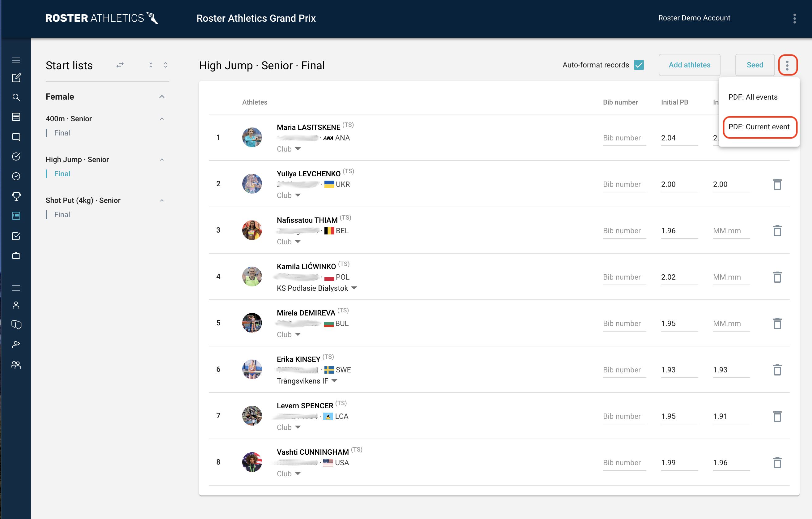Click the Add athletes button

click(689, 65)
